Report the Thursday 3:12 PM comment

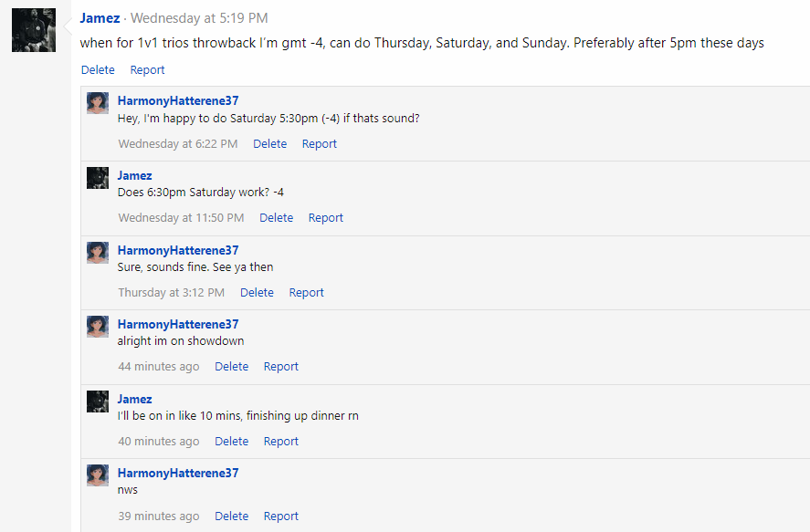[307, 293]
